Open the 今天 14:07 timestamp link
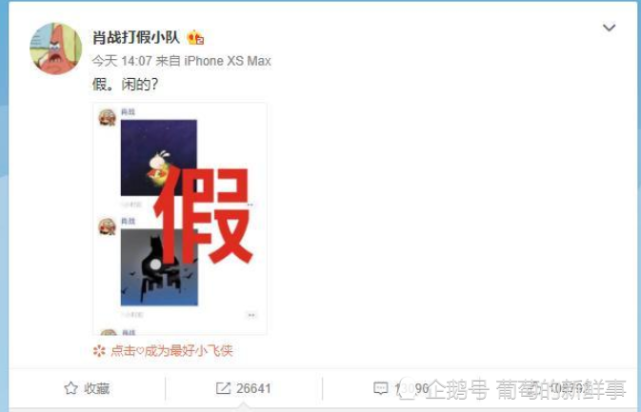The image size is (641, 412). point(122,61)
